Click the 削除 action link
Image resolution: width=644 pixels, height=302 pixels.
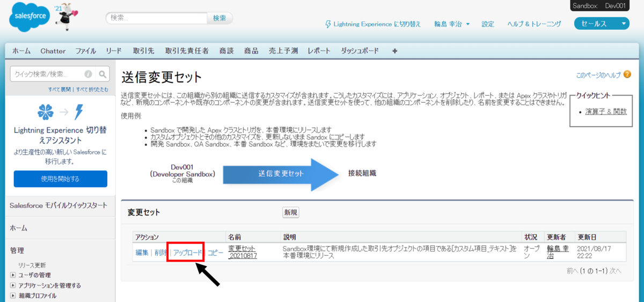pyautogui.click(x=160, y=253)
